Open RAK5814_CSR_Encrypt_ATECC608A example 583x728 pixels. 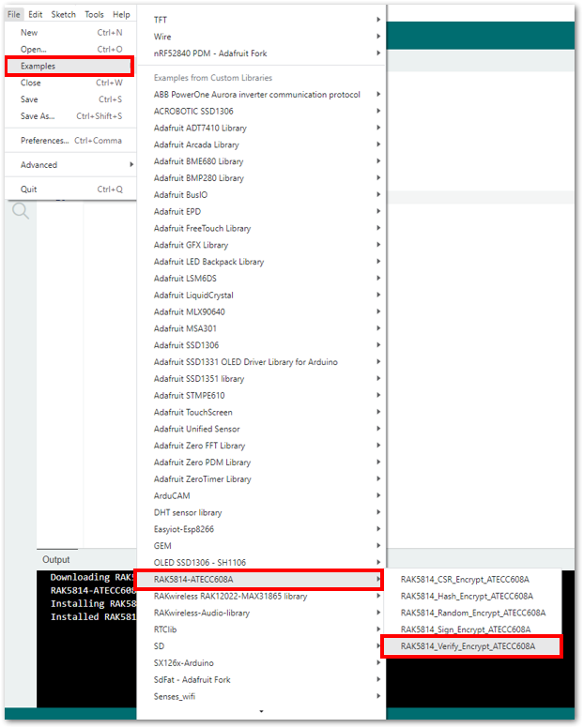pos(474,579)
